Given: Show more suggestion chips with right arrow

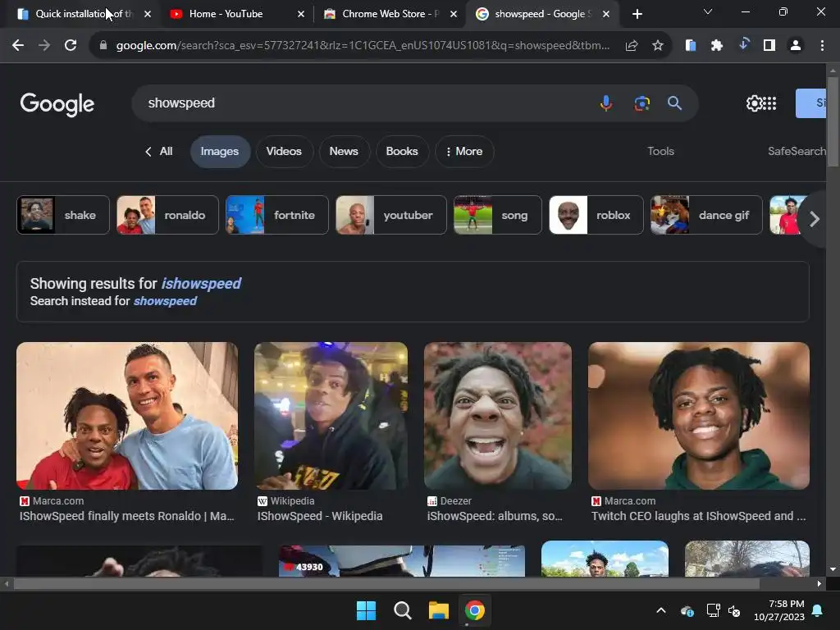Looking at the screenshot, I should point(815,218).
